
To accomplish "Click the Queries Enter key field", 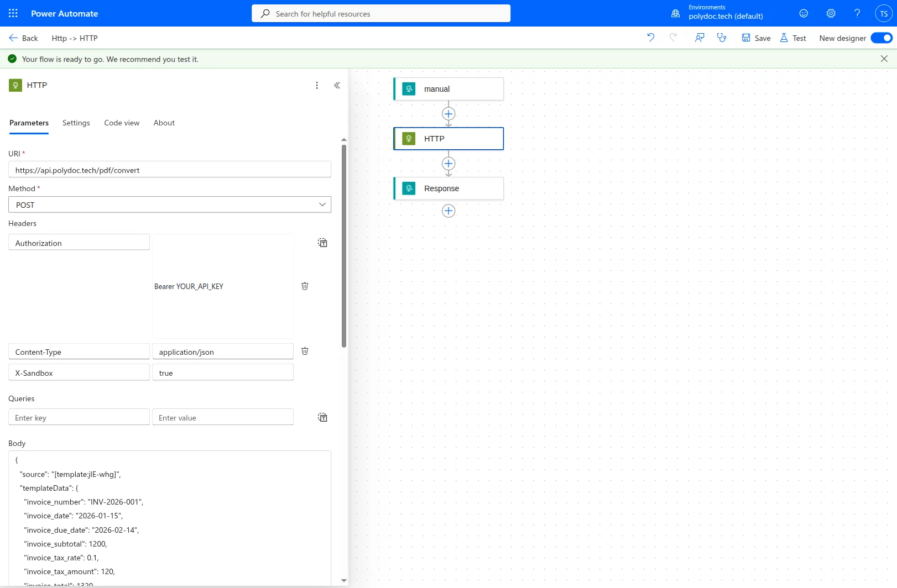I will click(79, 417).
